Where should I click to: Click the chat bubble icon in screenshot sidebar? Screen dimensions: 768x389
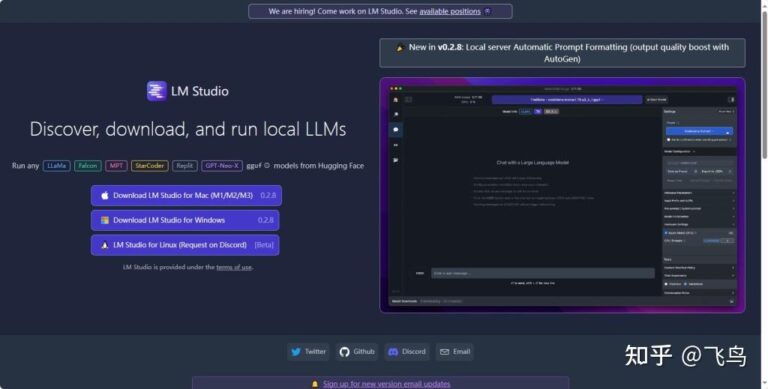click(396, 130)
